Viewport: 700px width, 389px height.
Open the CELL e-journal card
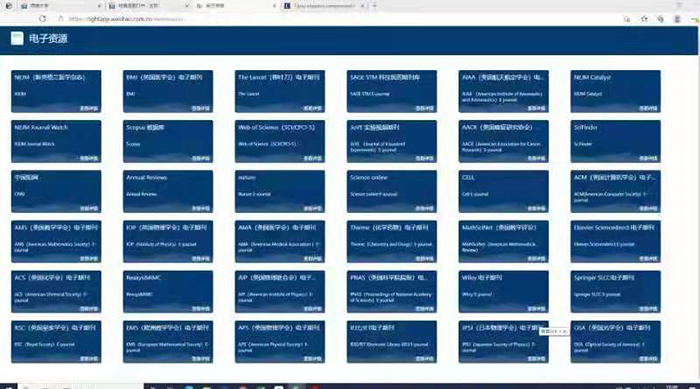504,191
